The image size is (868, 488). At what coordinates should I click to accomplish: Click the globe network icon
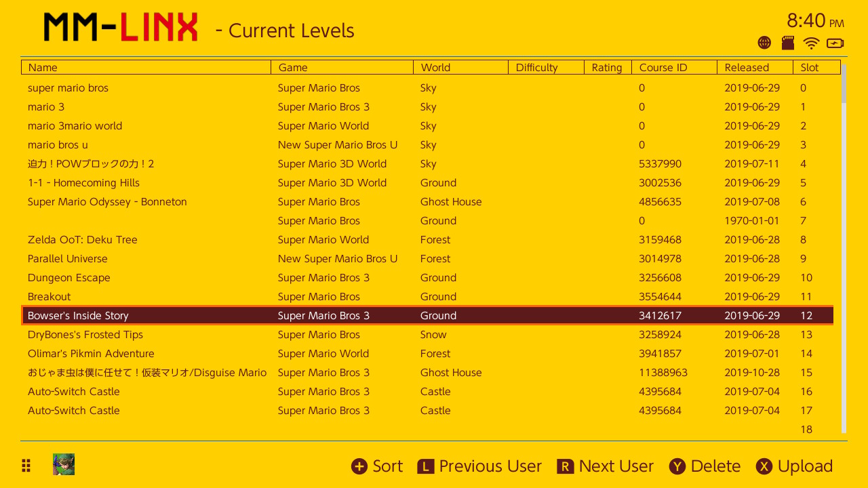pyautogui.click(x=764, y=43)
